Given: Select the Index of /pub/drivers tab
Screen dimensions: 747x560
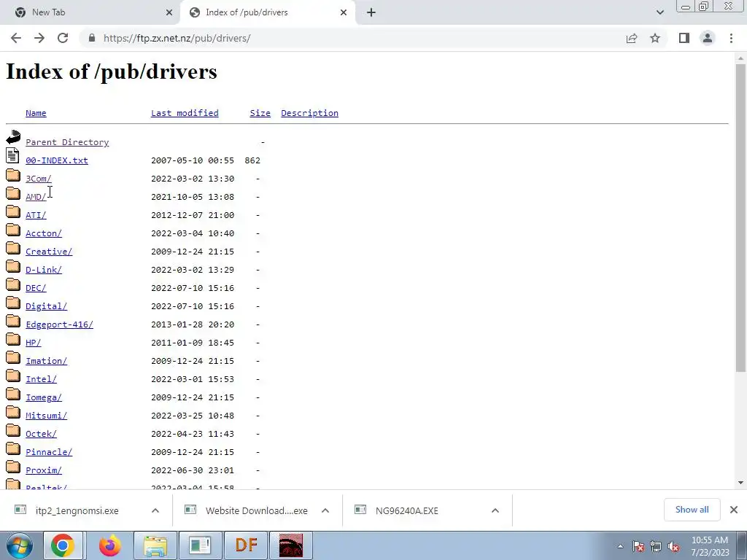Looking at the screenshot, I should click(x=268, y=12).
